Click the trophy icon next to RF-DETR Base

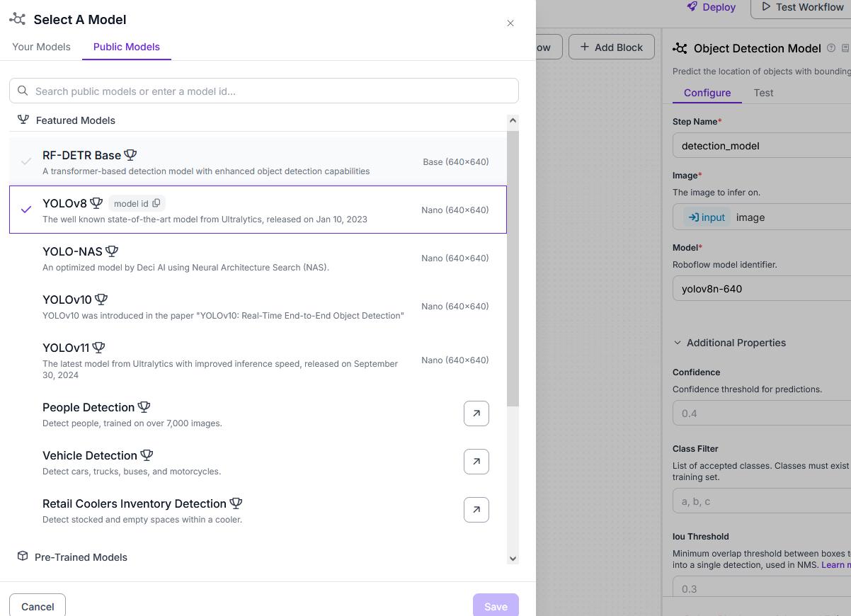pos(130,154)
